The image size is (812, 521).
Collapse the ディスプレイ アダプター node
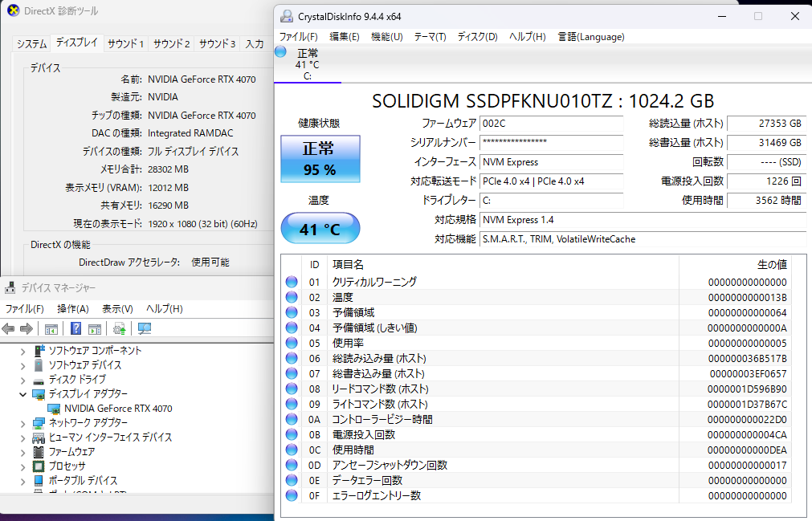tap(22, 394)
